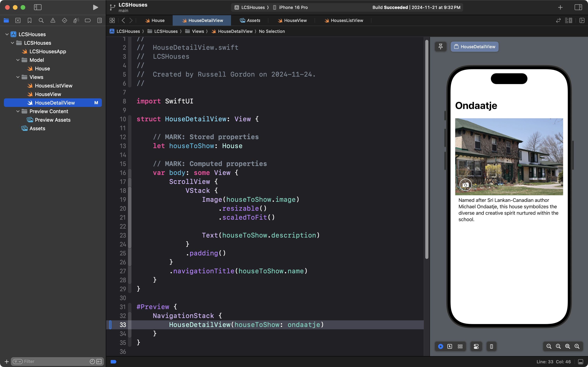Viewport: 588px width, 367px height.
Task: Collapse the Views folder
Action: click(18, 77)
